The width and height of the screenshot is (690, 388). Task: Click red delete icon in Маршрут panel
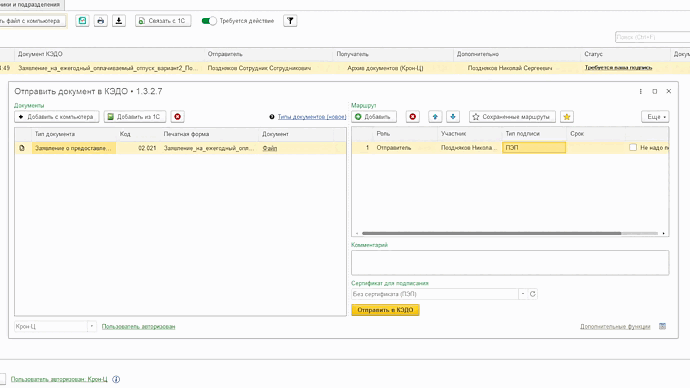412,117
